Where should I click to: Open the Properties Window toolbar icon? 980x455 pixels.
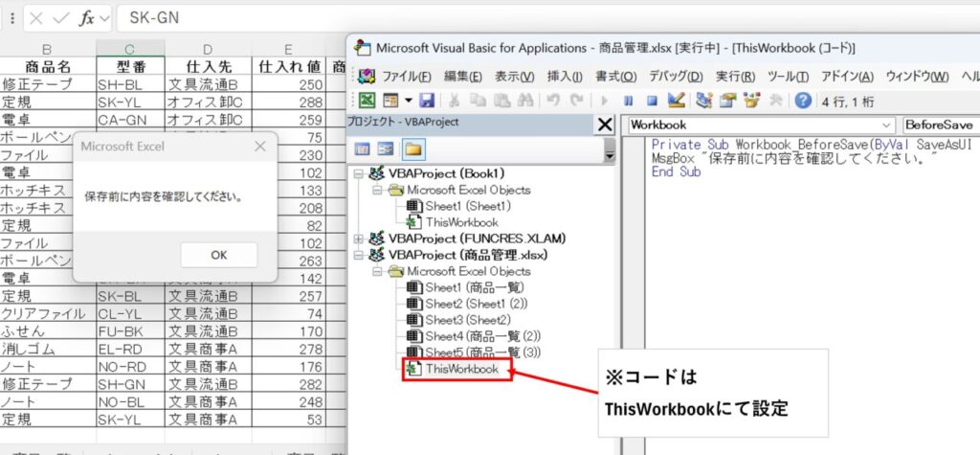click(728, 101)
